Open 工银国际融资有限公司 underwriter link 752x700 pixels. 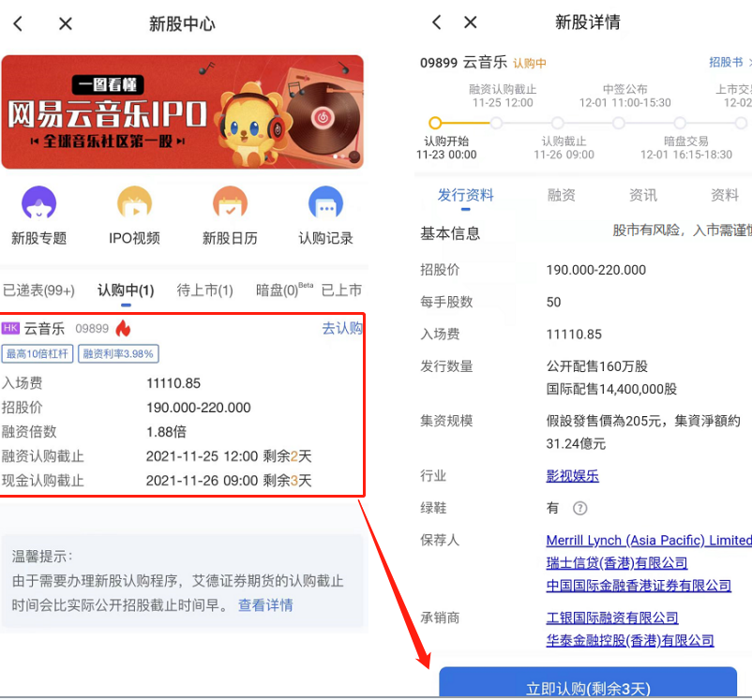612,618
